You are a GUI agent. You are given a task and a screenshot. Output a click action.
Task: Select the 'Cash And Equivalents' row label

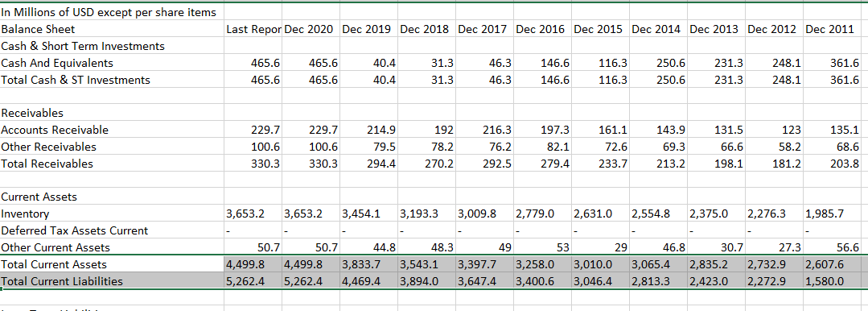click(x=113, y=63)
